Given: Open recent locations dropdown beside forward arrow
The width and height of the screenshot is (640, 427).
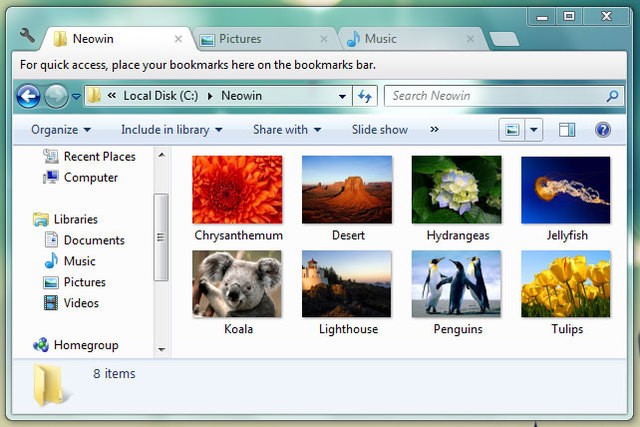Looking at the screenshot, I should click(76, 97).
